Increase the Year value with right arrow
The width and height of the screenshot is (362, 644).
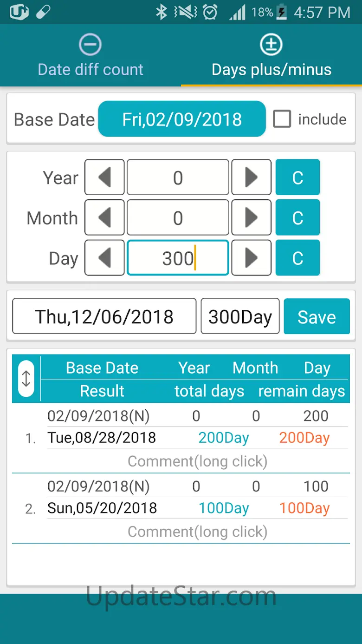pyautogui.click(x=251, y=177)
